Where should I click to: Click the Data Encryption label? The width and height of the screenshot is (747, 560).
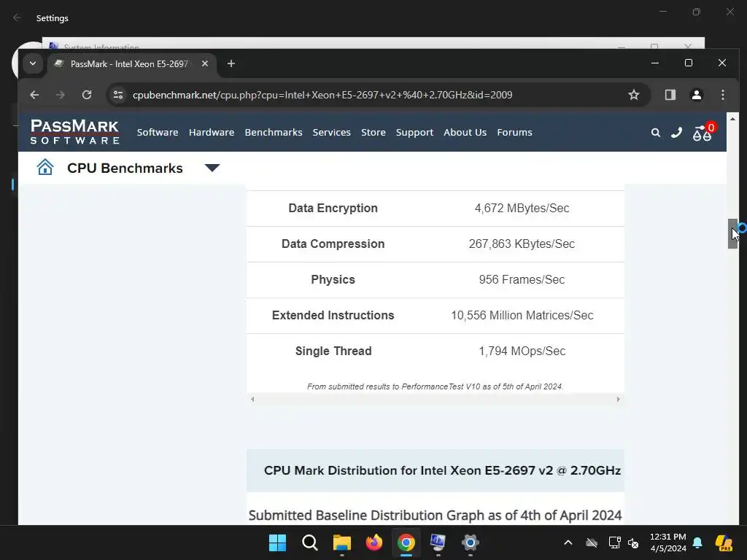(x=333, y=208)
